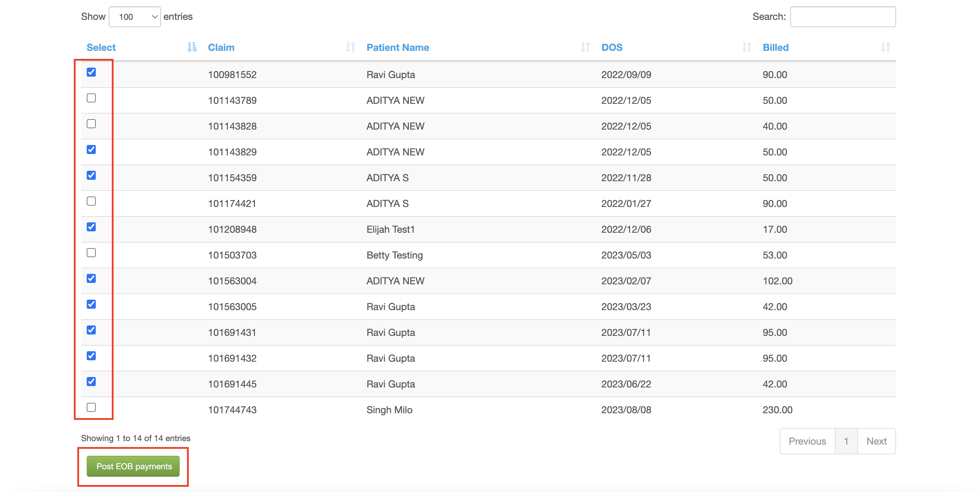Click the Claim column header label
This screenshot has width=980, height=492.
[x=221, y=48]
